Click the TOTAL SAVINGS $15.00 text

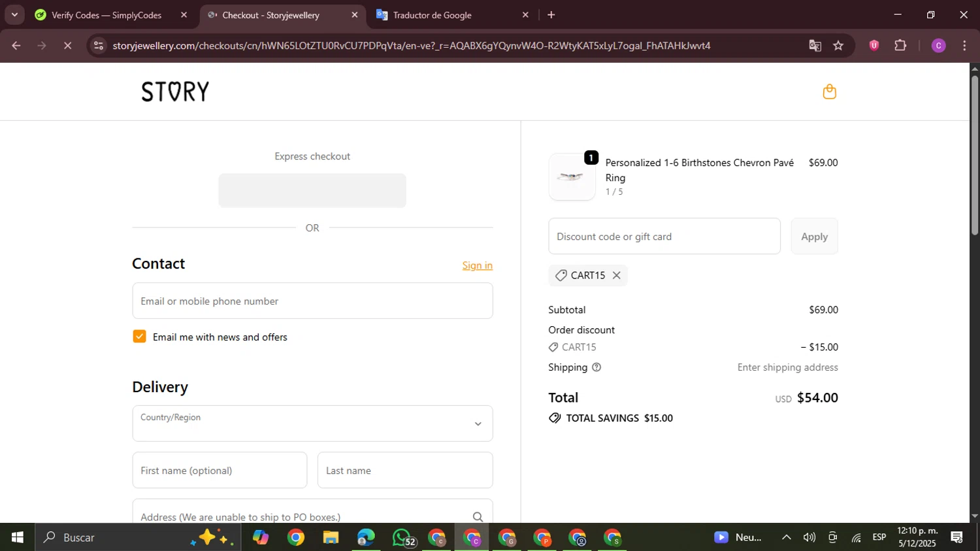tap(619, 418)
